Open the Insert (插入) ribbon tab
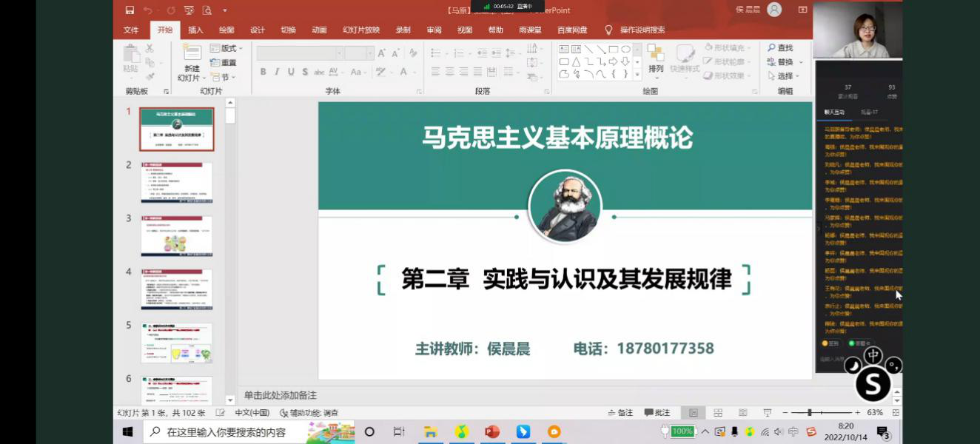The image size is (980, 444). [195, 30]
